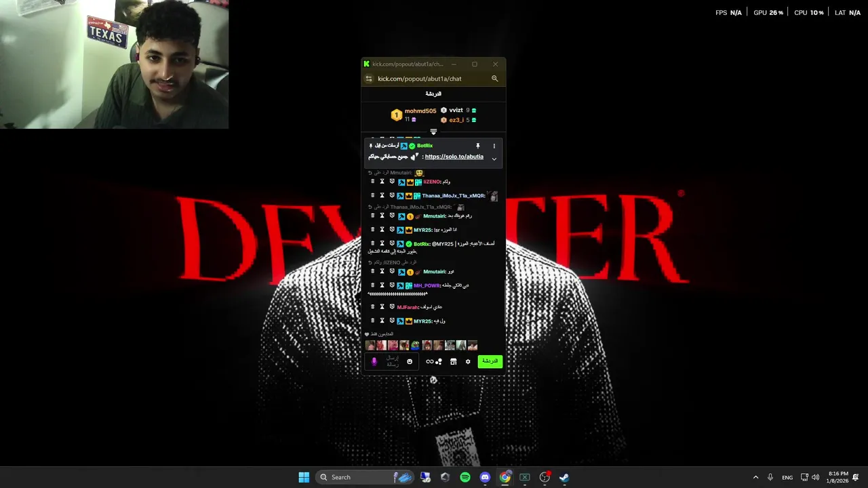Unpin the pinned BotRix message
The height and width of the screenshot is (488, 868).
tap(477, 146)
